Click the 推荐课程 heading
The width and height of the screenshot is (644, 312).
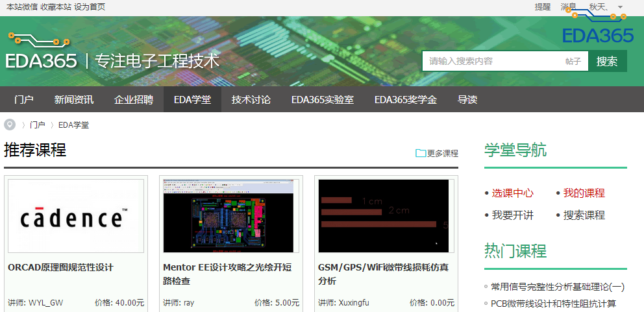pyautogui.click(x=35, y=150)
